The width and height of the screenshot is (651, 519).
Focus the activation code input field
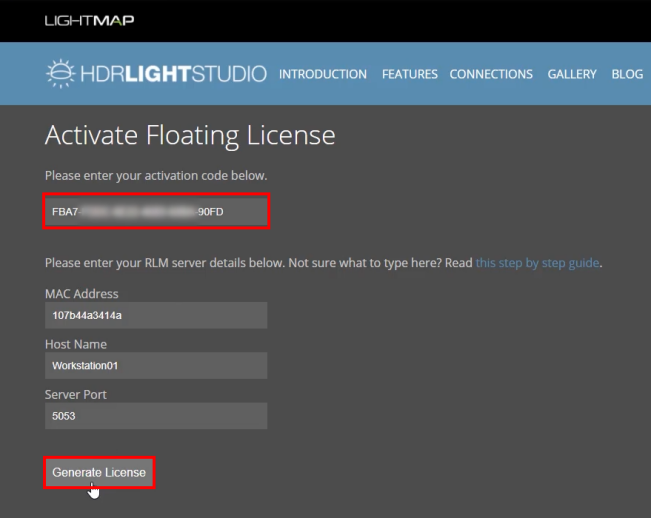click(156, 211)
